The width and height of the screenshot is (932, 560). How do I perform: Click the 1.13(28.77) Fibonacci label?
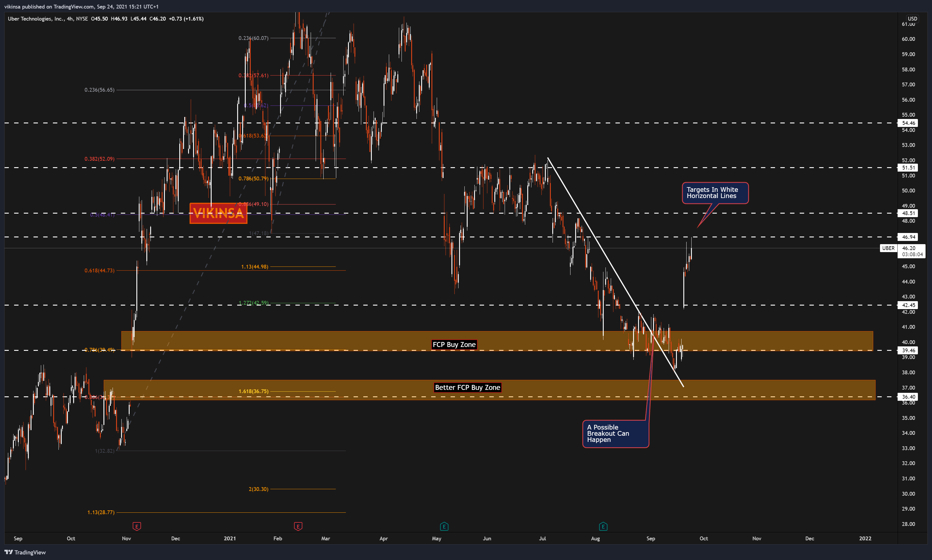click(101, 512)
